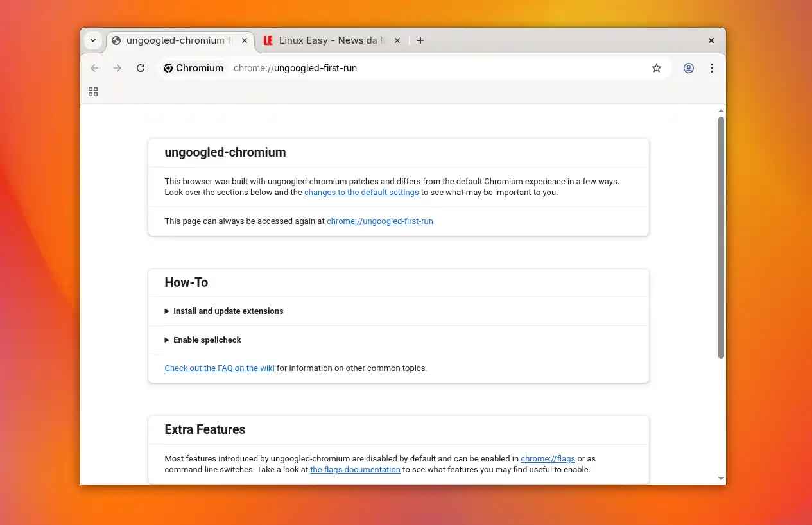This screenshot has width=812, height=525.
Task: Open the three-dot browser menu
Action: 712,68
